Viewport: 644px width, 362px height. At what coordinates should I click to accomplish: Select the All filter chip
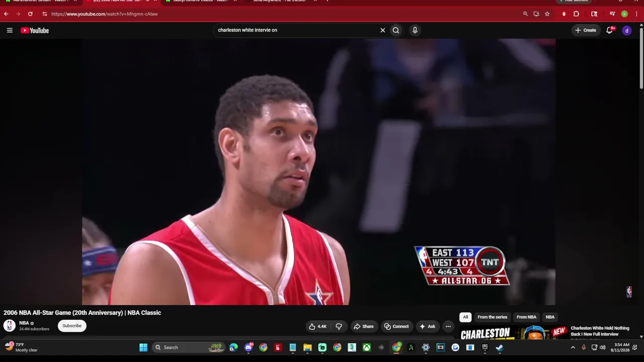click(x=465, y=317)
